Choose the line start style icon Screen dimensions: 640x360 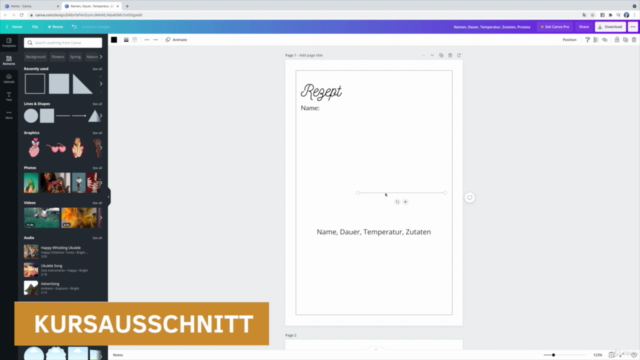click(147, 40)
